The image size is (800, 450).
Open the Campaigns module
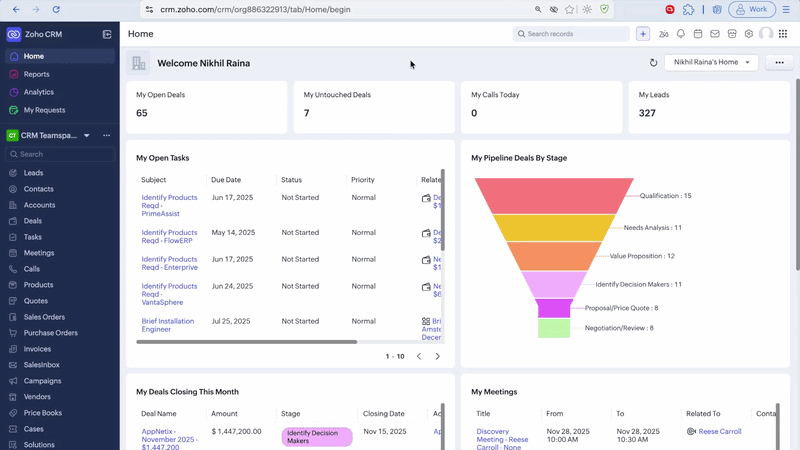click(42, 381)
